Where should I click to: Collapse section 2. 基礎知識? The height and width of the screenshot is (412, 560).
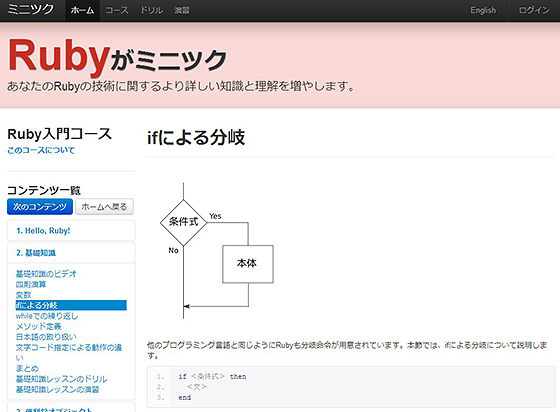tap(71, 253)
